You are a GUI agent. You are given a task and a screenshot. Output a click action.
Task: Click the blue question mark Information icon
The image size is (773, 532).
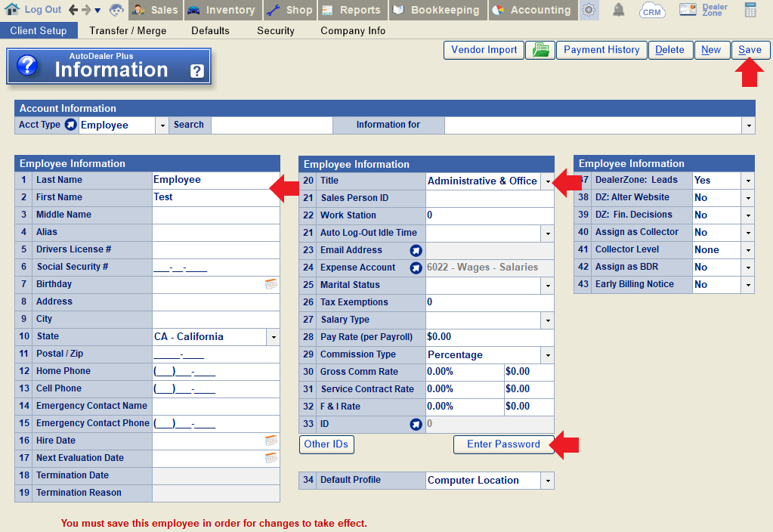point(27,66)
